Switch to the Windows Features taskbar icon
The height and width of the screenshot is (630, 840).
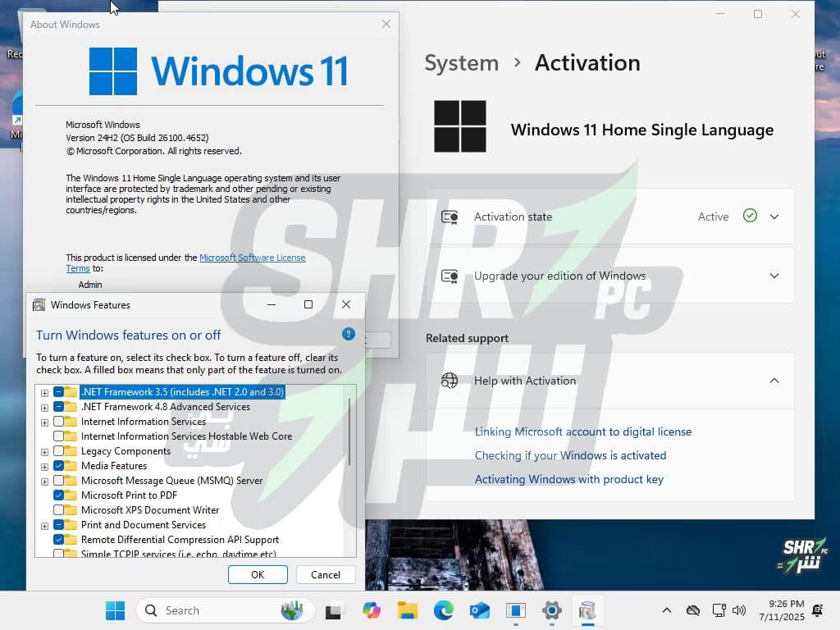tap(587, 610)
